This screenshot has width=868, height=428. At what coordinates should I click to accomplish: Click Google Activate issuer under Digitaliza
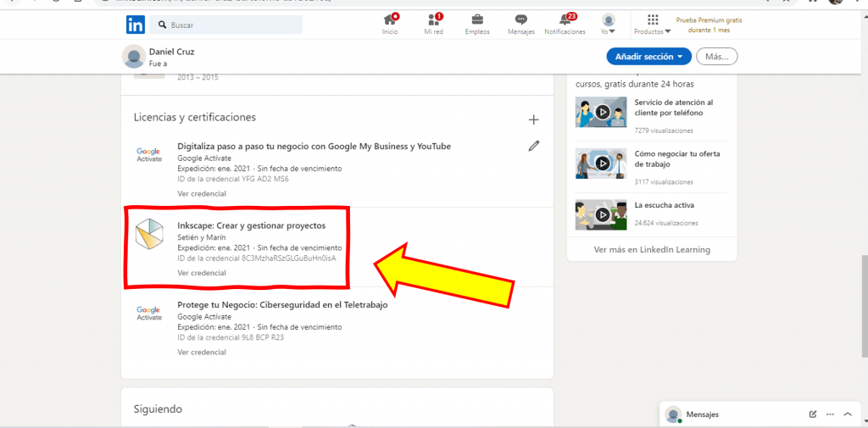tap(204, 158)
